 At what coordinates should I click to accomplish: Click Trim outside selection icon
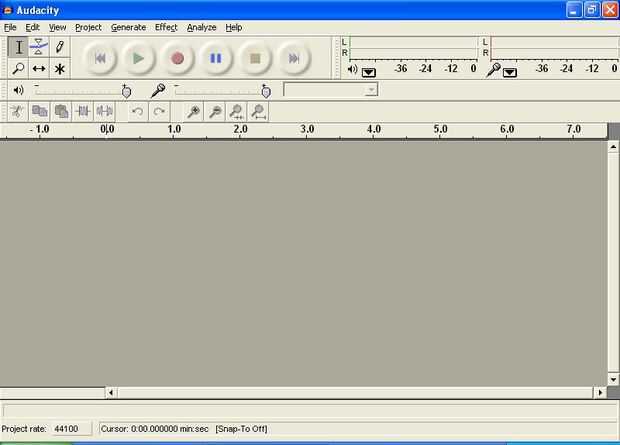[x=83, y=112]
